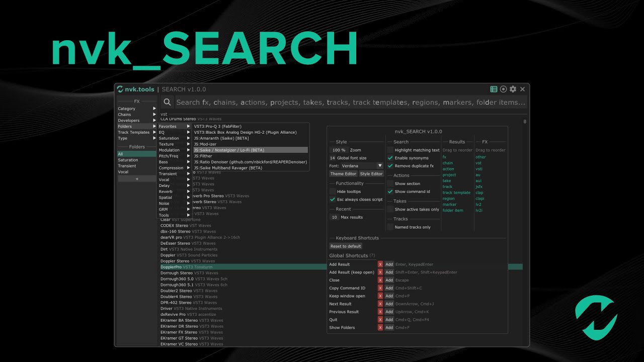Click the plus button under Folders list

coord(137,179)
